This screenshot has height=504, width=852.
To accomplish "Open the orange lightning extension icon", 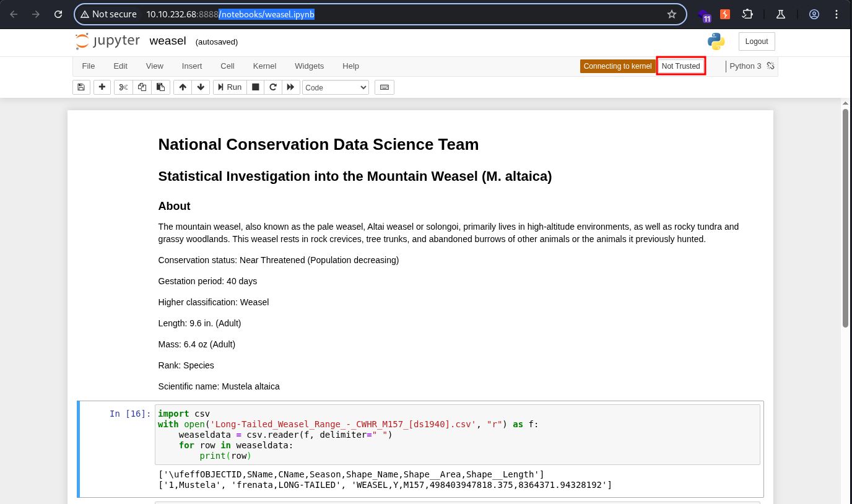I will [x=725, y=14].
